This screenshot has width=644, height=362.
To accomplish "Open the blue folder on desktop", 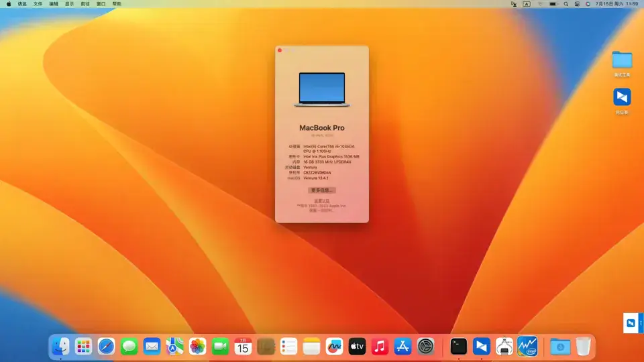I will click(623, 60).
